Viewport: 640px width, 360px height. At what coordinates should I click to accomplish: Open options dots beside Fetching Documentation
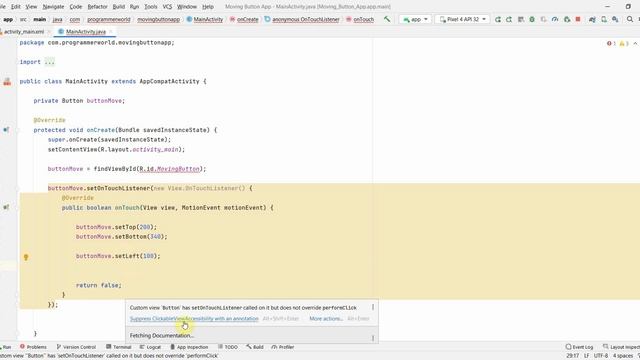tap(373, 338)
